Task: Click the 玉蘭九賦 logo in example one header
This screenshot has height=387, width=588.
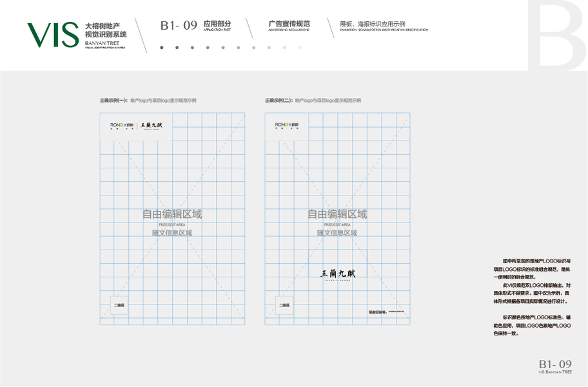Action: pyautogui.click(x=152, y=126)
